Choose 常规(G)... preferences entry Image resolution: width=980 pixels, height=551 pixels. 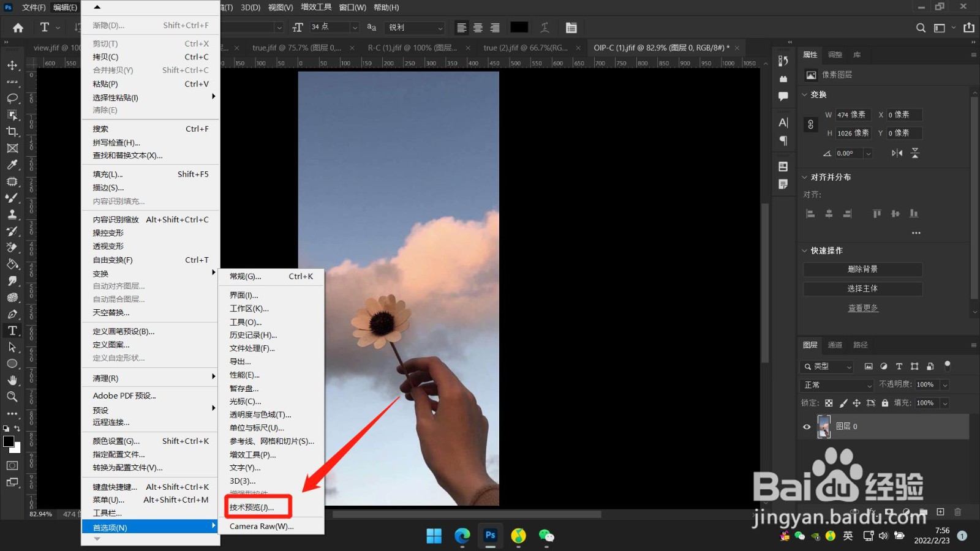point(271,277)
